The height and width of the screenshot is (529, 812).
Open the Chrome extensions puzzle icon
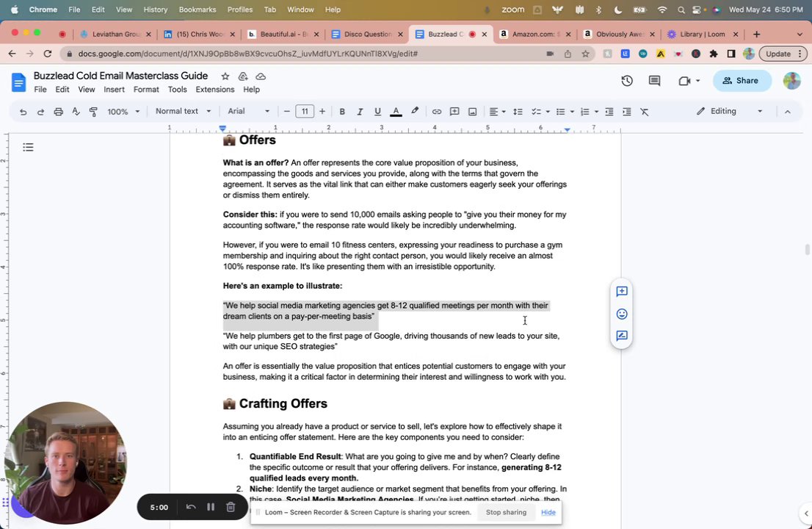point(714,54)
